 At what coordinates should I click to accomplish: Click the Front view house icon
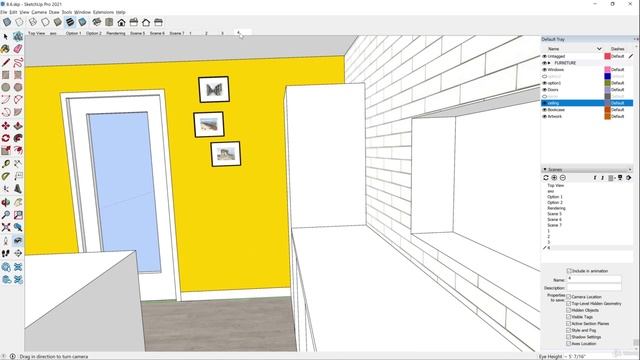click(121, 22)
